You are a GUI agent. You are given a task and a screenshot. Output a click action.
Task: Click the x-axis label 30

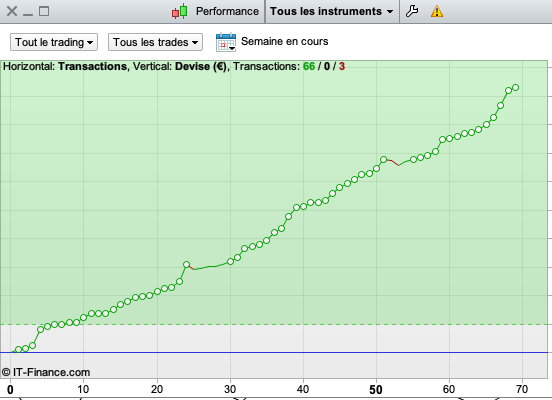tap(230, 389)
